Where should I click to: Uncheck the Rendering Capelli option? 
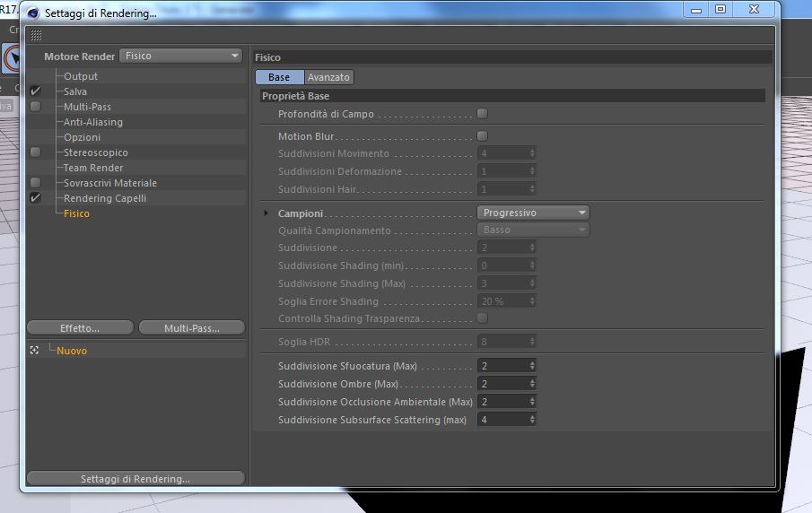[x=35, y=197]
